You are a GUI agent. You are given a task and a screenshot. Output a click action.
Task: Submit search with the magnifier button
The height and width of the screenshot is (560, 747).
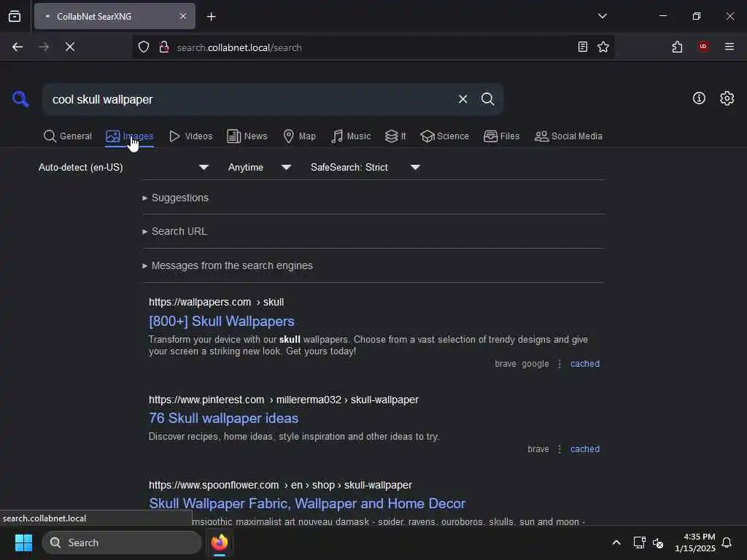(487, 99)
